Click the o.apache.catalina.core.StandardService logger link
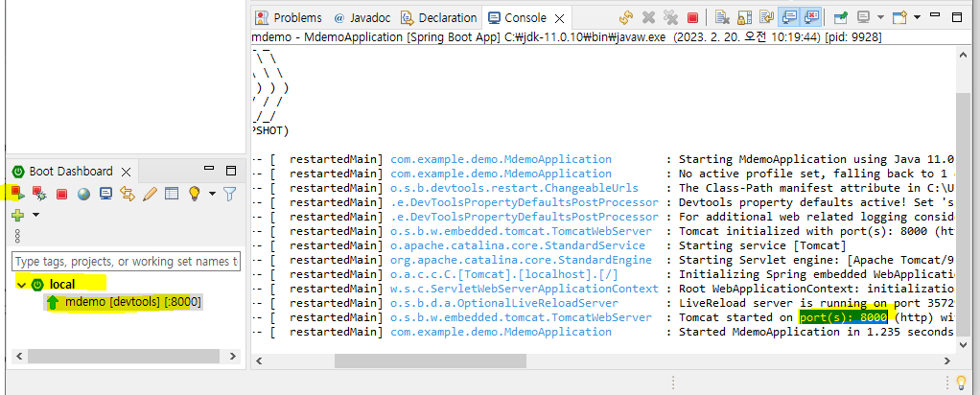The width and height of the screenshot is (980, 395). click(x=518, y=245)
